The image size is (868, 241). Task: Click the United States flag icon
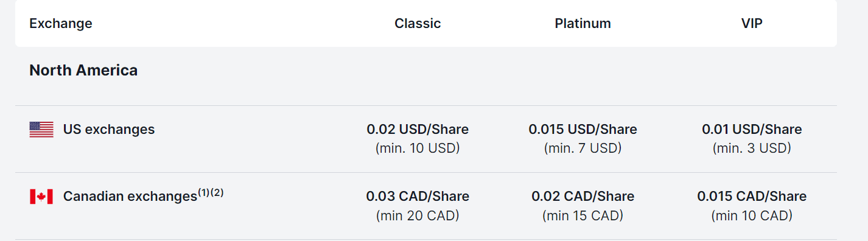[x=41, y=130]
